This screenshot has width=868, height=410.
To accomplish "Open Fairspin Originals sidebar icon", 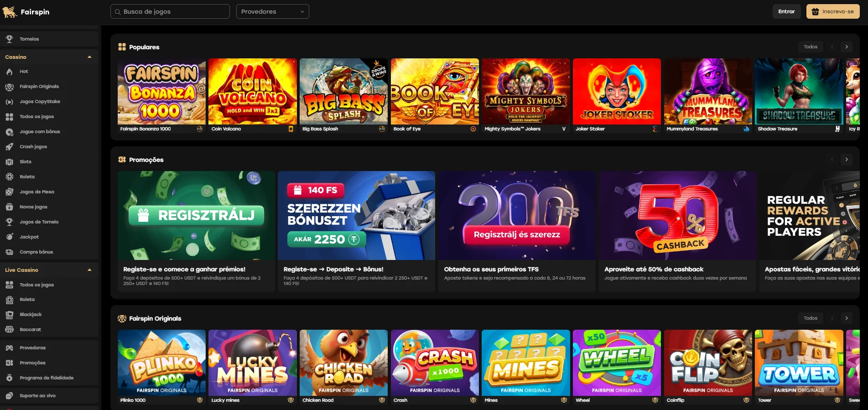I will point(9,87).
